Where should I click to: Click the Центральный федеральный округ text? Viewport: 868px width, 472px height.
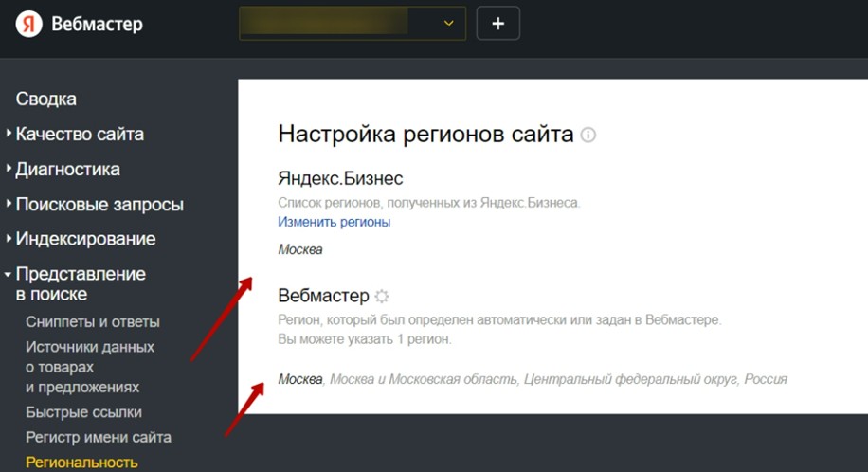pyautogui.click(x=630, y=379)
